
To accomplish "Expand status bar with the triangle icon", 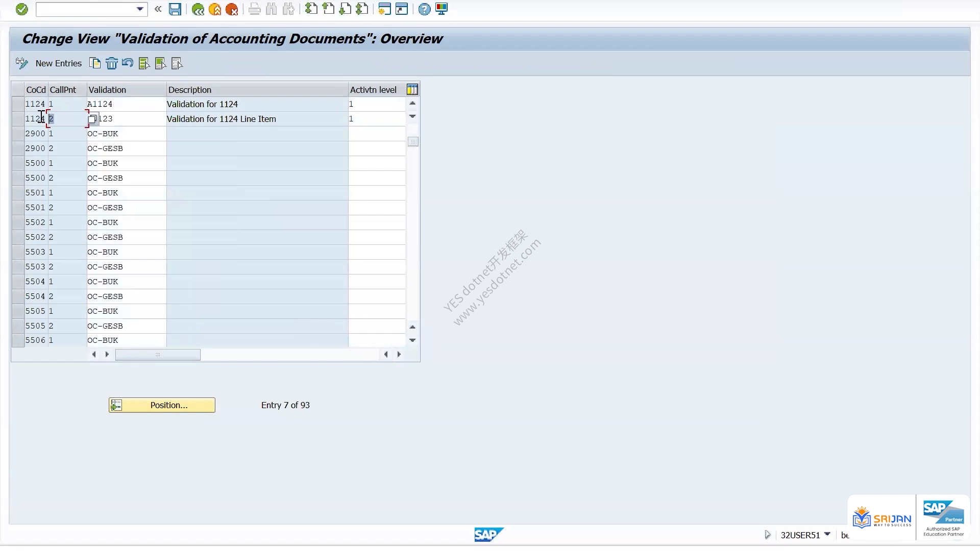I will point(768,535).
